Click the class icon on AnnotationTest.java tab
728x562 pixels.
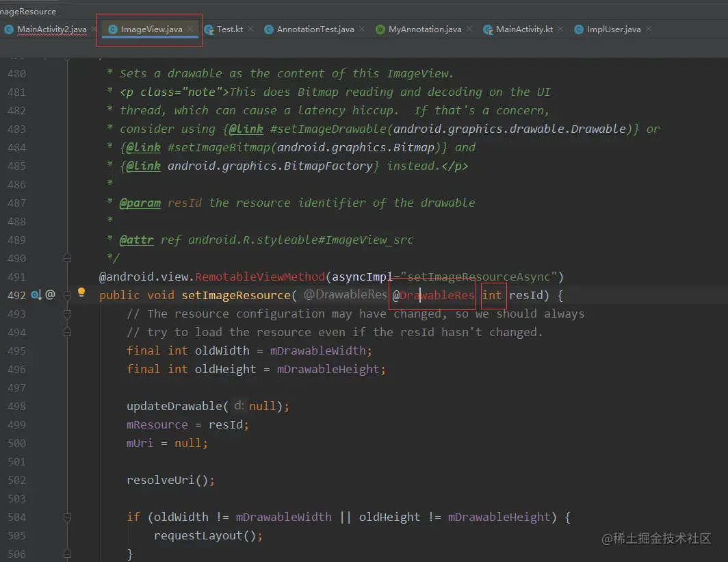pos(268,29)
